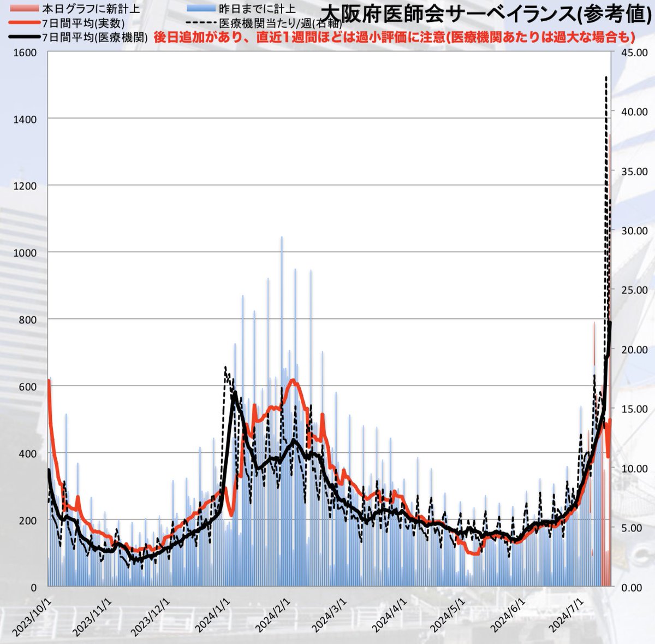The height and width of the screenshot is (644, 655).
Task: Click the chart title 大阪府医師会サーベイランス(参考値)
Action: coord(487,14)
